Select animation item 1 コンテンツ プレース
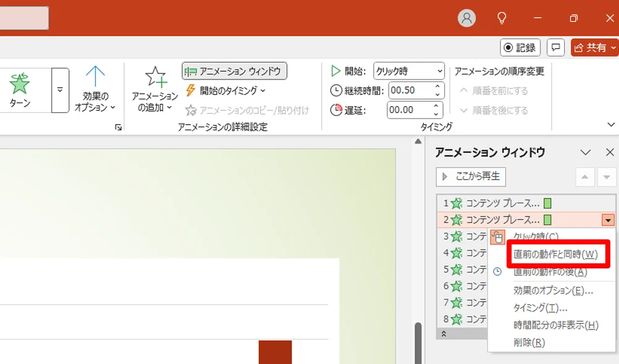The height and width of the screenshot is (364, 619). click(526, 203)
